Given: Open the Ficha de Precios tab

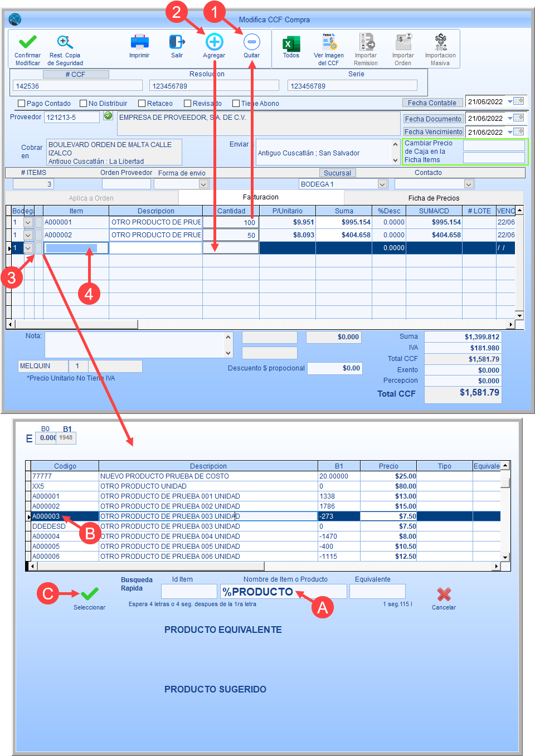Looking at the screenshot, I should [434, 198].
